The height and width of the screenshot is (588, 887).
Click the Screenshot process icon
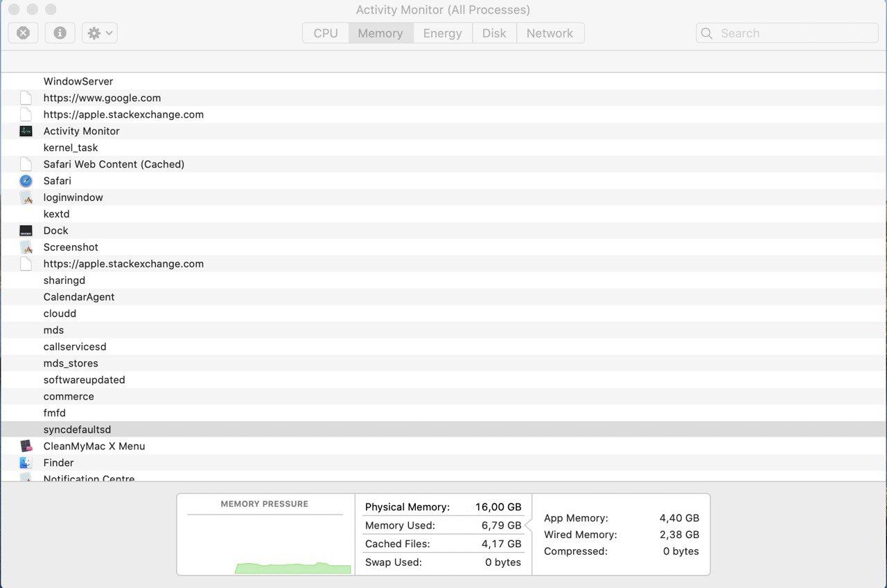click(x=26, y=247)
